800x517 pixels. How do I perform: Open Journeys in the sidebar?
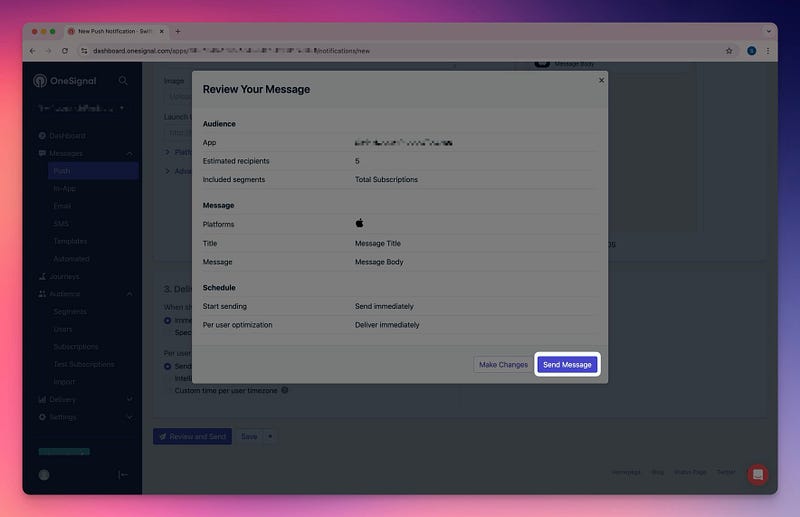coord(64,277)
